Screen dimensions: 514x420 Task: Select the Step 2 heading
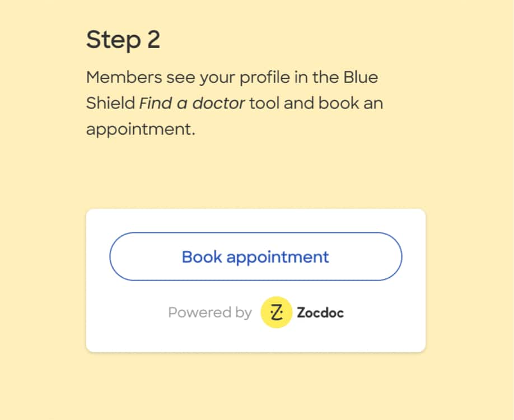pyautogui.click(x=123, y=40)
